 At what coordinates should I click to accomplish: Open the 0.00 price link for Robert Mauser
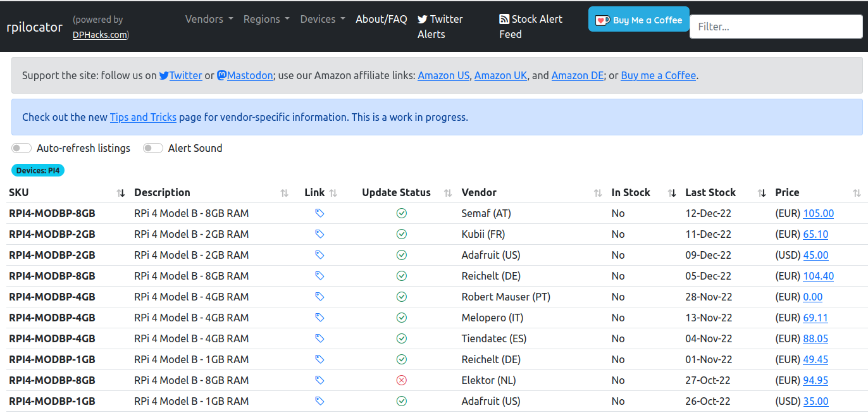click(813, 297)
